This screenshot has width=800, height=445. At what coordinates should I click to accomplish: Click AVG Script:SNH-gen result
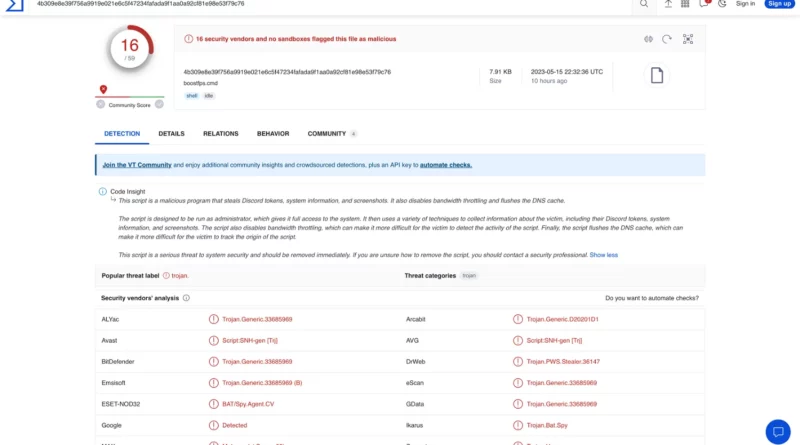554,340
